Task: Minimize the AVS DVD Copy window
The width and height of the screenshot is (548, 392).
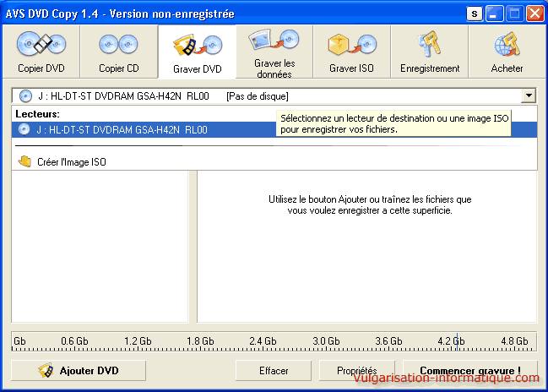Action: point(494,14)
